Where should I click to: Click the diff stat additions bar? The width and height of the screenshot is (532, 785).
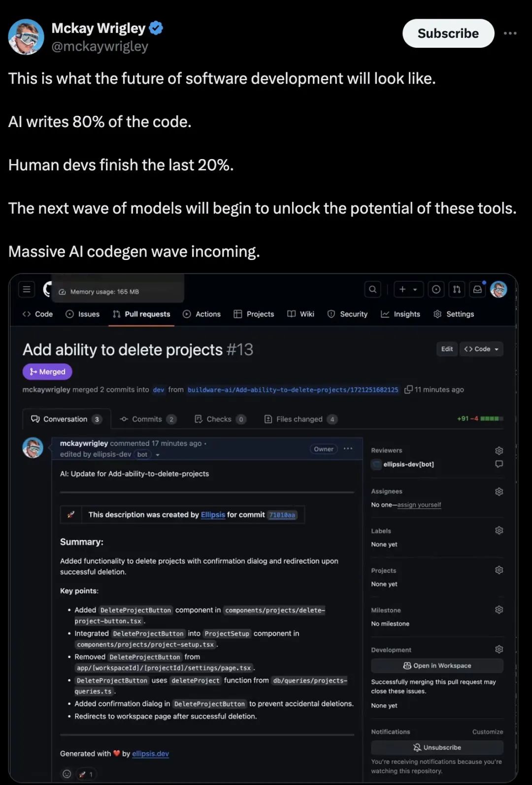[491, 419]
